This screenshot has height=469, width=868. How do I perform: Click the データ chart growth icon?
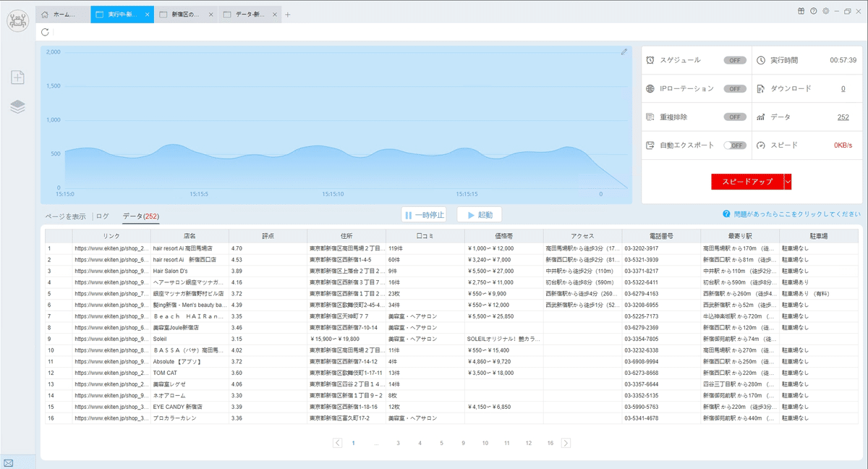[x=761, y=117]
